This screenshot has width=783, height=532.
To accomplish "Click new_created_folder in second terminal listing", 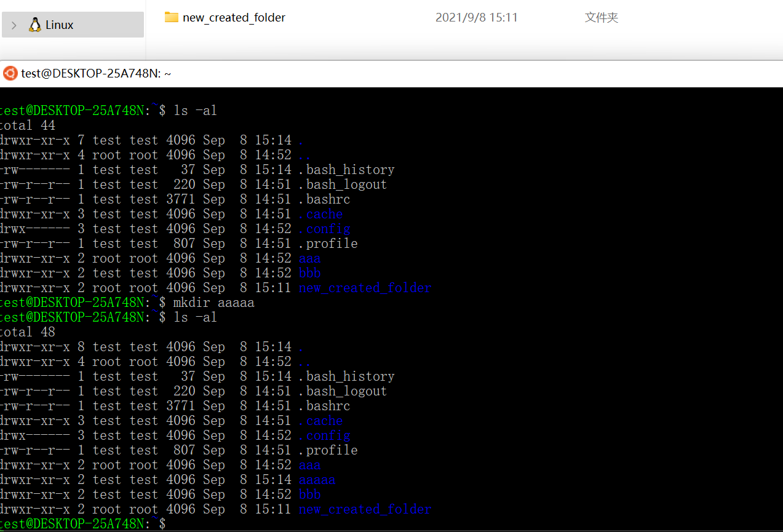I will click(365, 509).
